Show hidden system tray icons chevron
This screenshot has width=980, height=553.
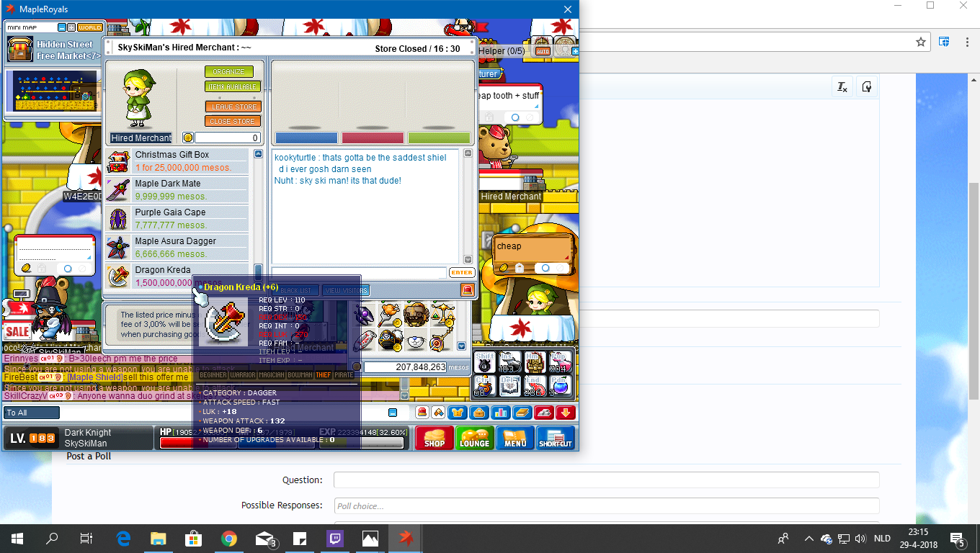coord(808,539)
